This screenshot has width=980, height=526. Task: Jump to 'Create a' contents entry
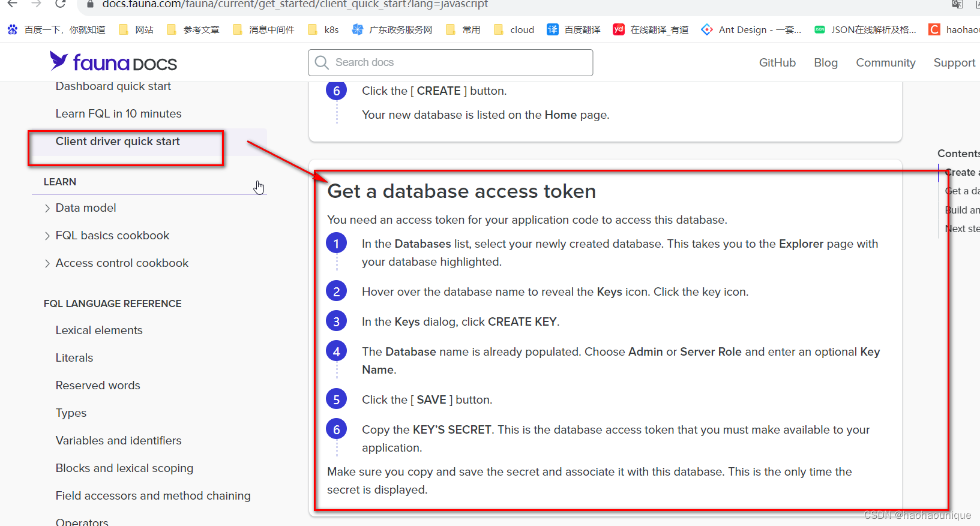click(962, 172)
